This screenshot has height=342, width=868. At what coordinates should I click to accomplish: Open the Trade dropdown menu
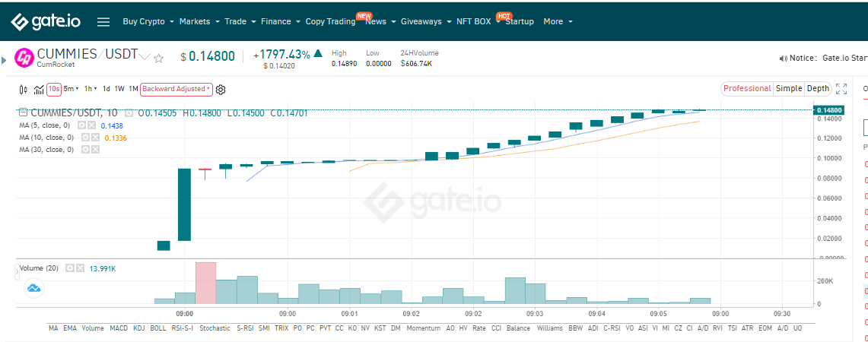tap(240, 21)
